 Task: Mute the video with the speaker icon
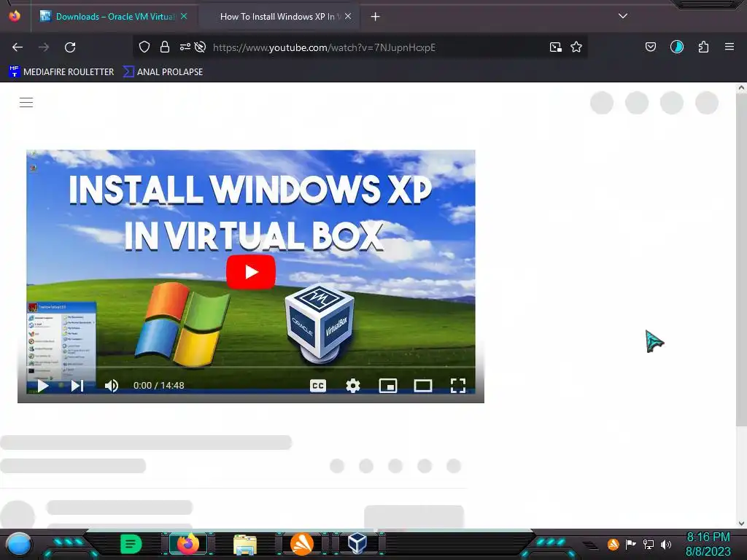(112, 386)
